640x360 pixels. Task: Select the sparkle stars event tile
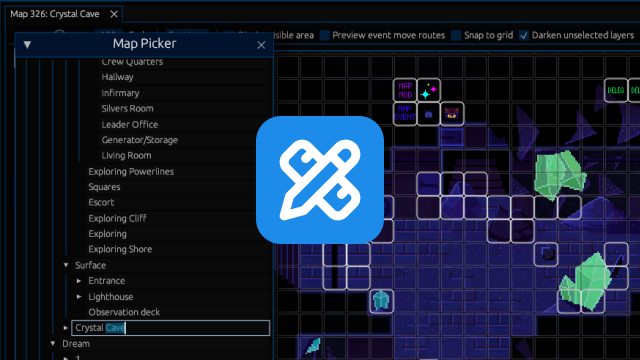tap(429, 90)
